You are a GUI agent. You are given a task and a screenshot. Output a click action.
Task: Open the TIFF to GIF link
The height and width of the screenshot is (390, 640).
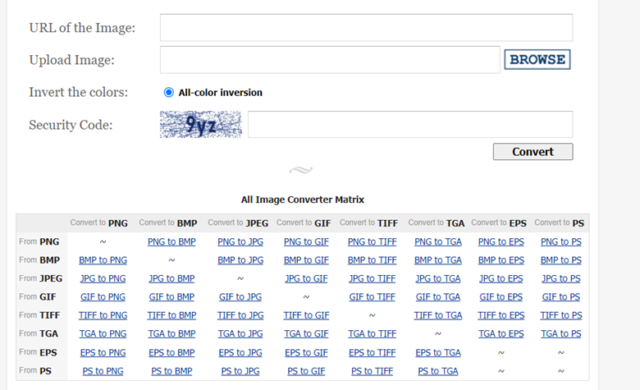click(x=306, y=315)
